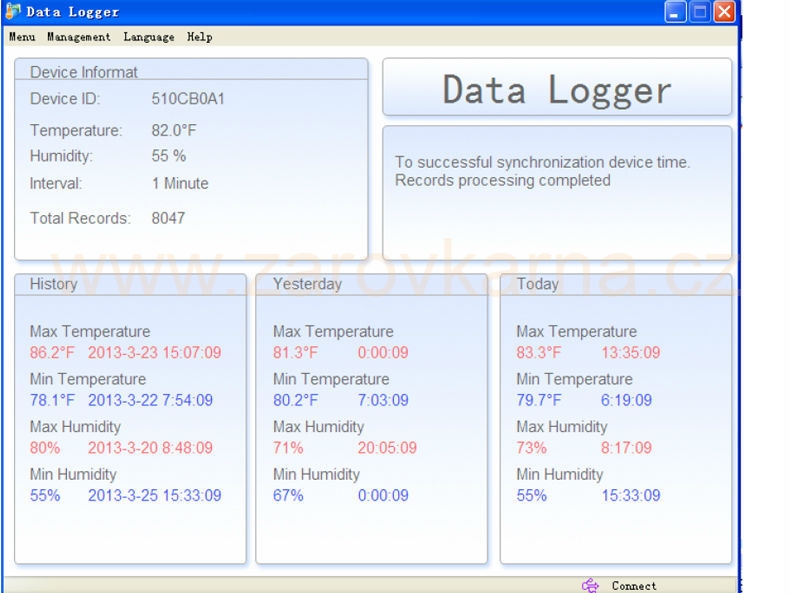Click Today time 13:35:09
Screen dimensions: 790x593
tap(630, 353)
